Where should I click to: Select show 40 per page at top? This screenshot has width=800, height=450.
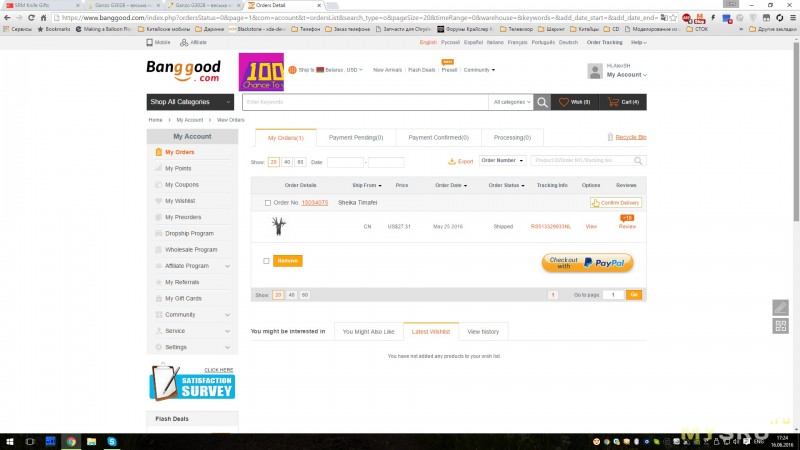287,162
